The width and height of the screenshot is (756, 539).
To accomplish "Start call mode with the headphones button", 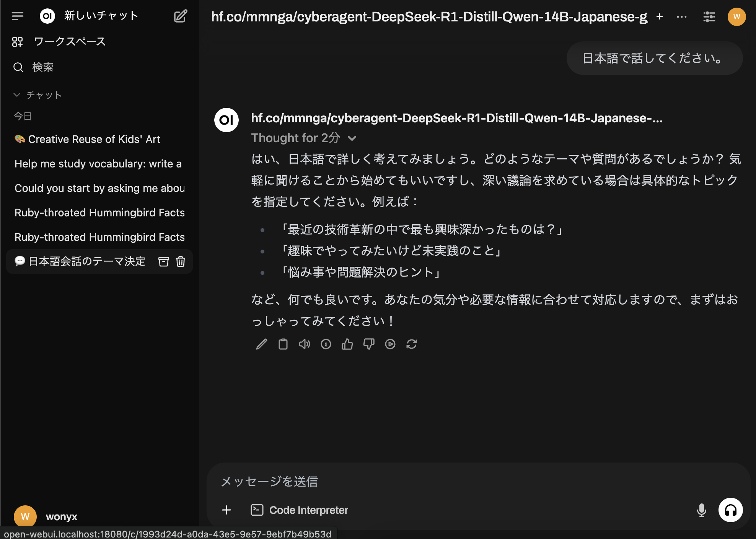I will click(731, 510).
